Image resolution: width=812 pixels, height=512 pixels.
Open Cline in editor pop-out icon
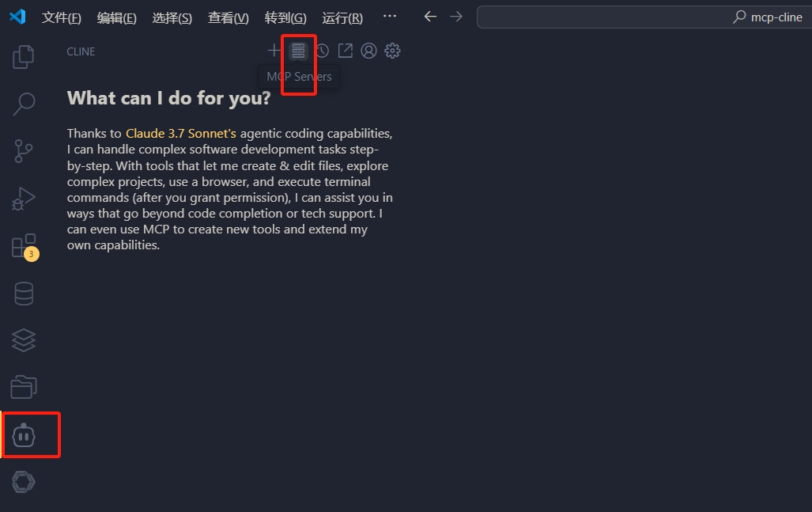[x=345, y=51]
